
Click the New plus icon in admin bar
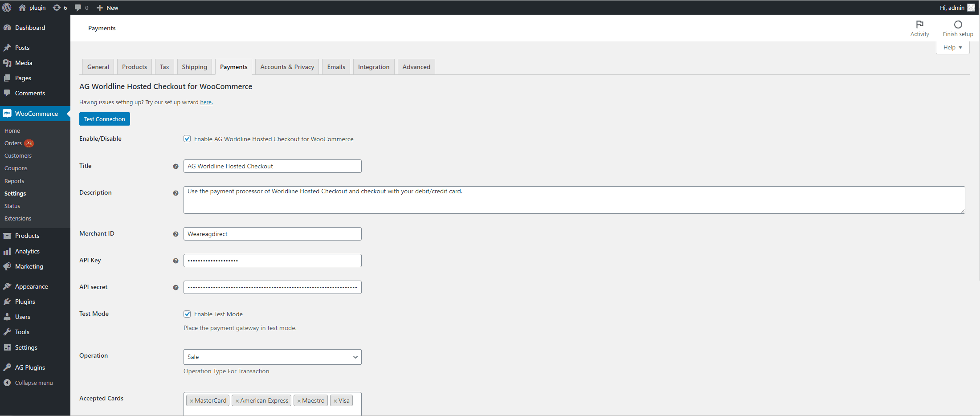tap(100, 8)
